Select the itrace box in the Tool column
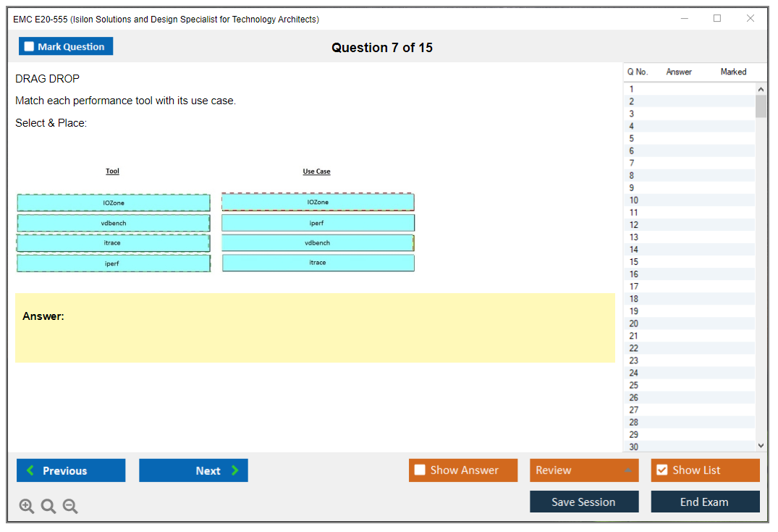This screenshot has width=778, height=532. [114, 243]
